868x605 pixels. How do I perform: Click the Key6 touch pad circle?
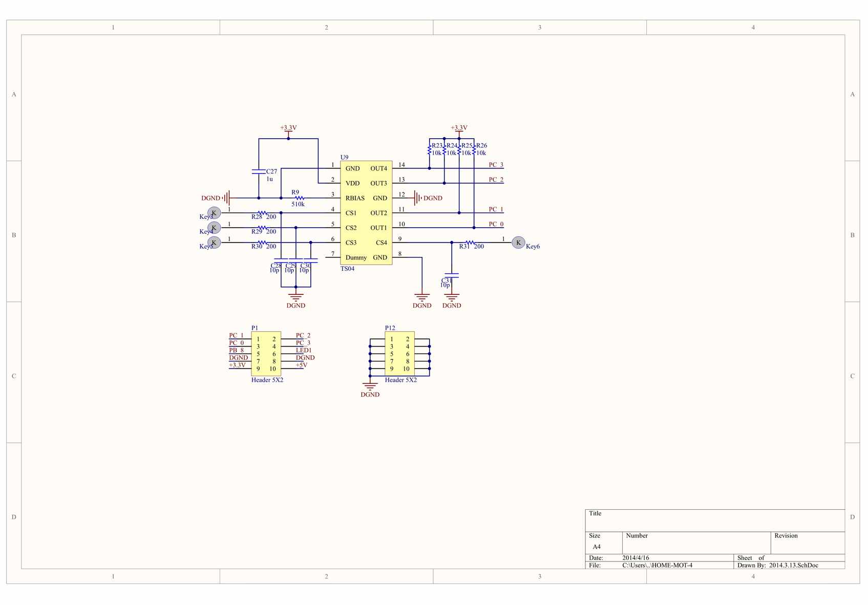[x=518, y=242]
